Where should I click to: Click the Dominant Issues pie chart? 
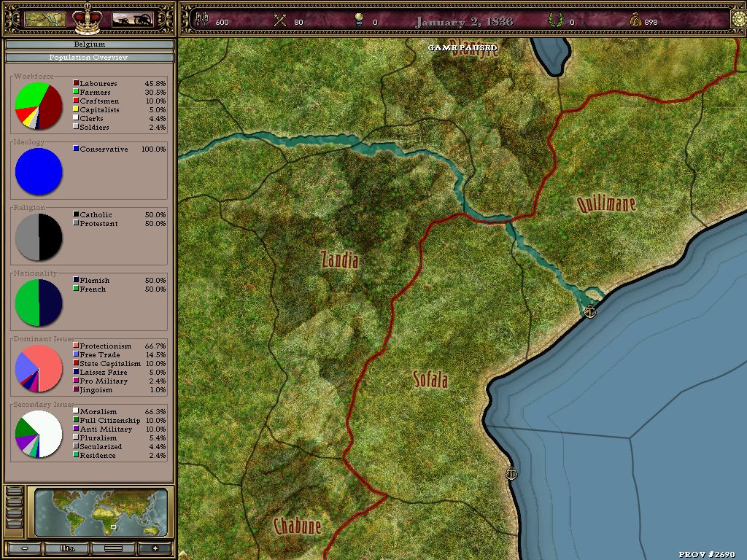tap(39, 368)
